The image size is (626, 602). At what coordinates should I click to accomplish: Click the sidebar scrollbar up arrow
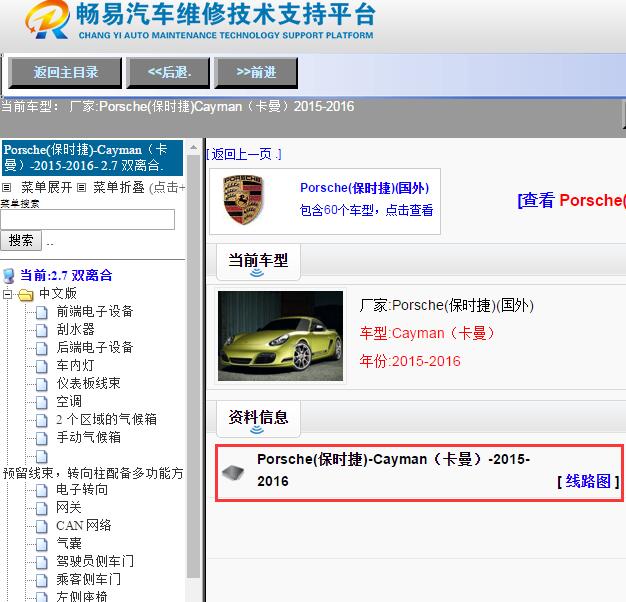click(194, 147)
